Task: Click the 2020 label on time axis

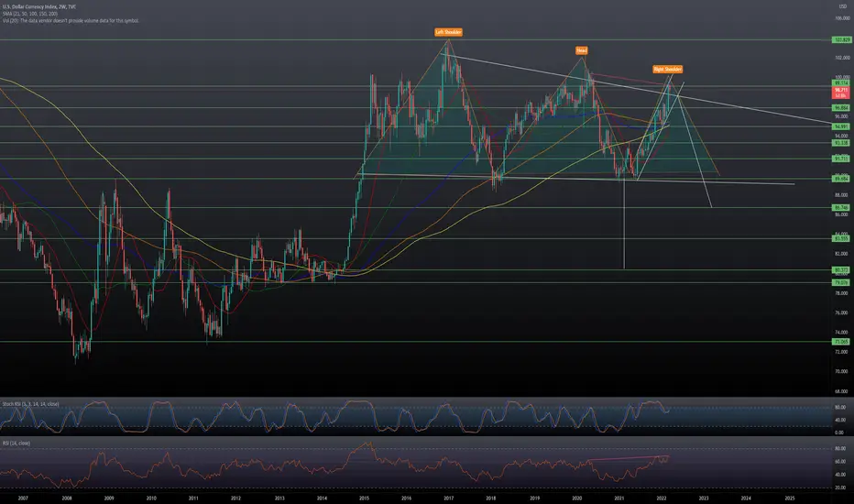Action: pos(576,498)
